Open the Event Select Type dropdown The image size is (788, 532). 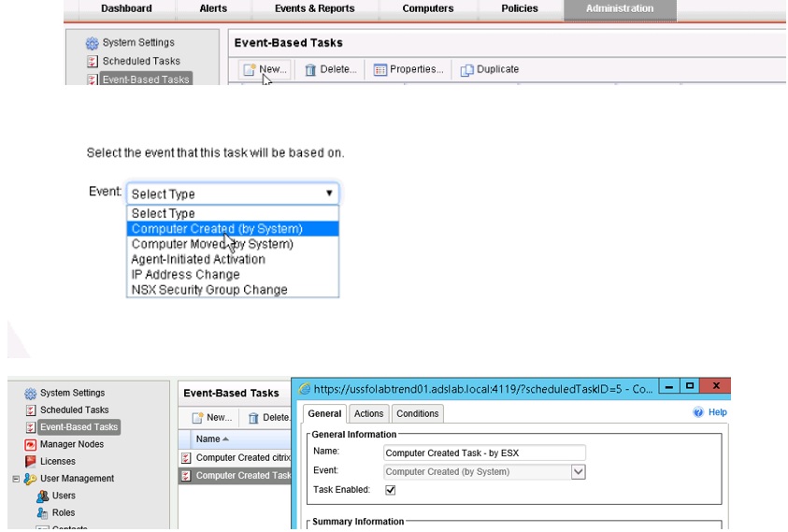click(233, 194)
